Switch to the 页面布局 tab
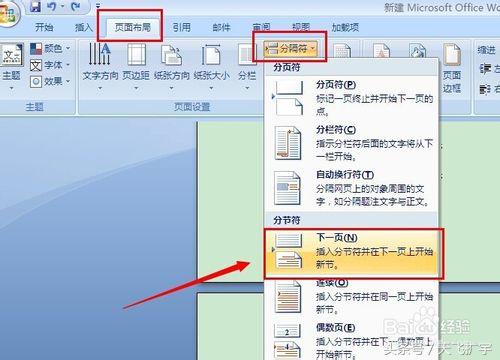Image resolution: width=500 pixels, height=360 pixels. tap(133, 27)
